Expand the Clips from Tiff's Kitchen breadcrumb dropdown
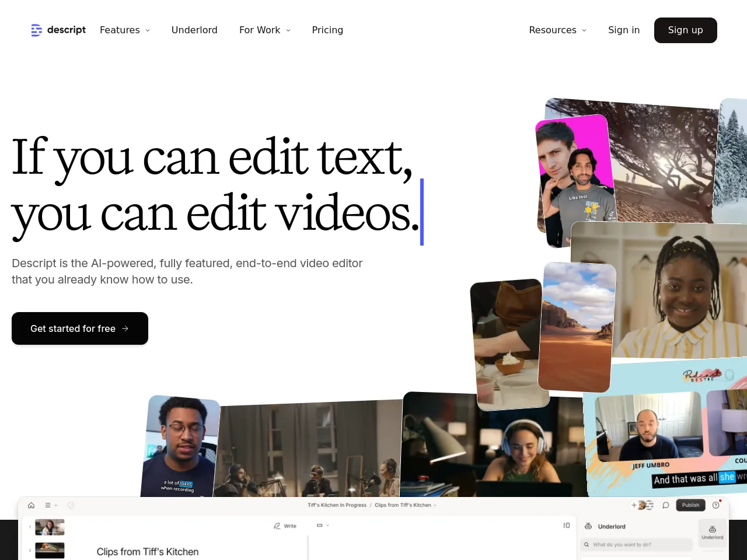The width and height of the screenshot is (747, 560). coord(406,505)
